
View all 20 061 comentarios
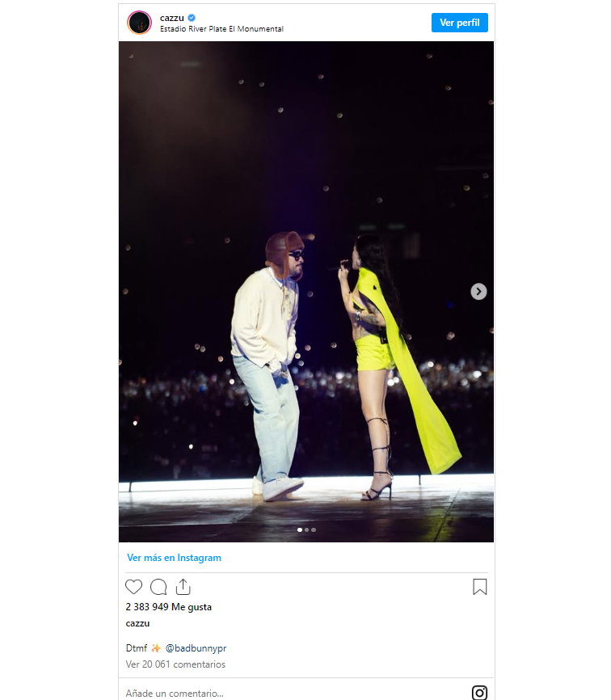click(175, 664)
